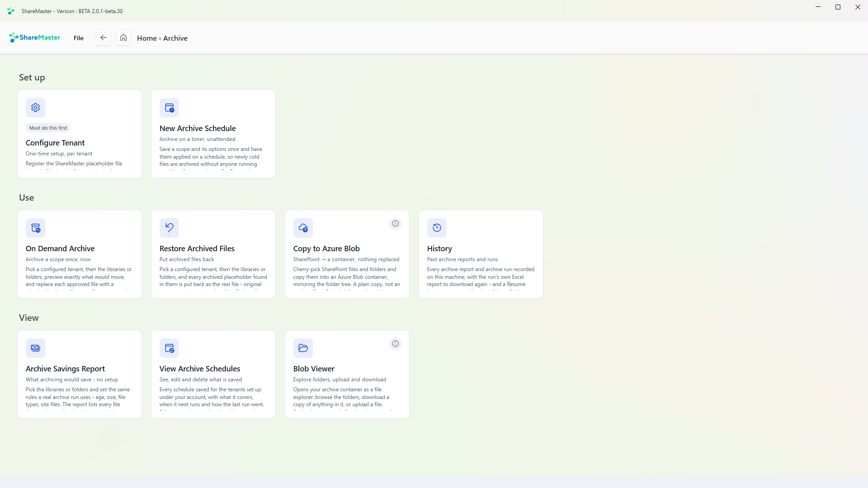Click the New Archive Schedule calendar icon

tap(169, 108)
